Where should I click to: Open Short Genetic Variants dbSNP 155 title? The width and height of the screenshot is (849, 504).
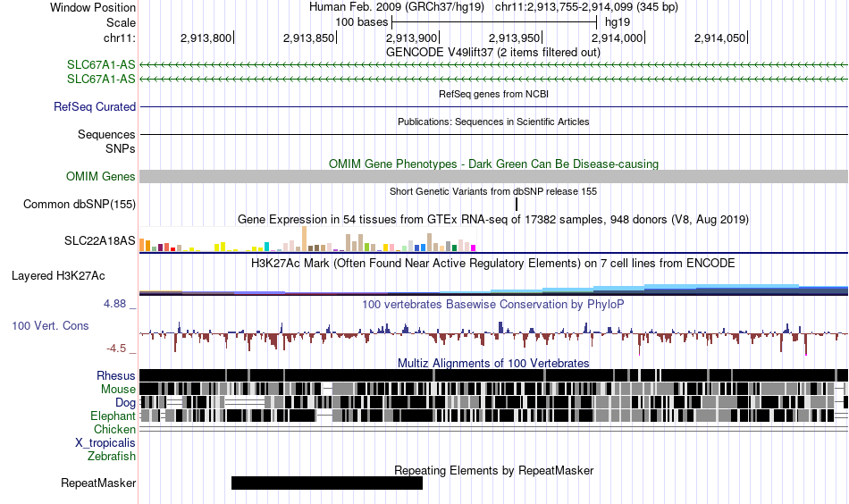493,191
